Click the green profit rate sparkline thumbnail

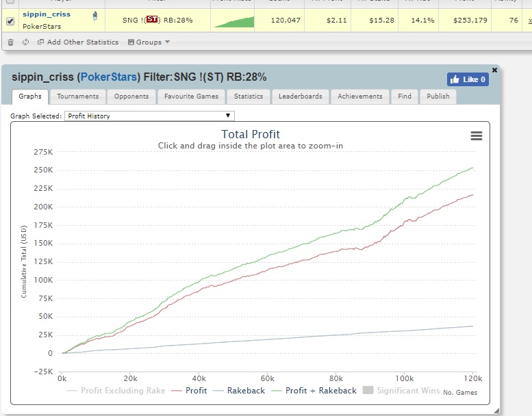coord(234,22)
